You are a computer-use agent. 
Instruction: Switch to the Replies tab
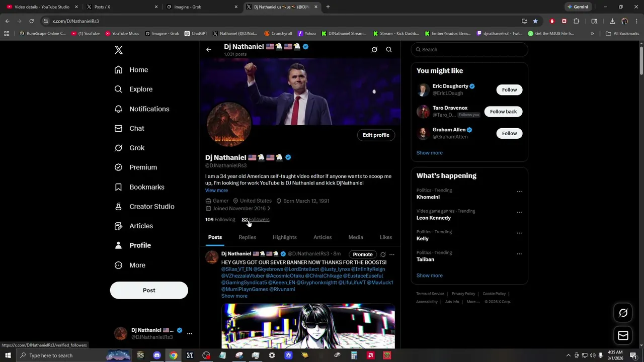point(247,237)
